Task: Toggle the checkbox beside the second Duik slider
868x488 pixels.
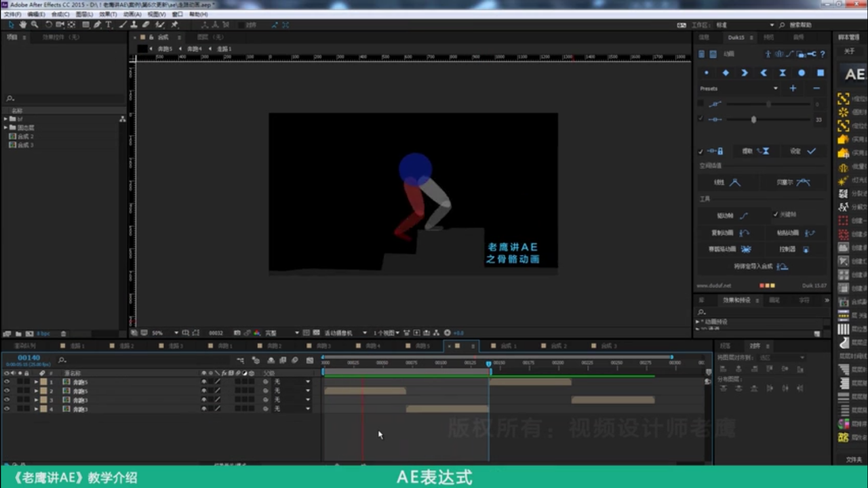Action: click(701, 119)
